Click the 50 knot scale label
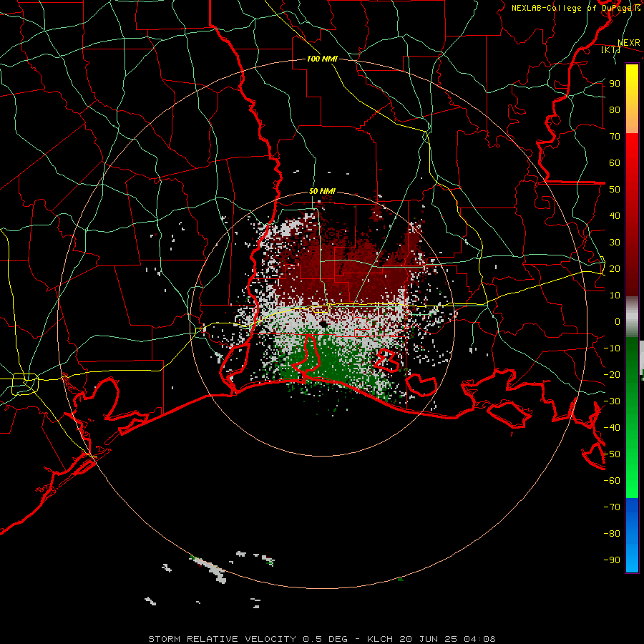This screenshot has height=644, width=644. [615, 190]
